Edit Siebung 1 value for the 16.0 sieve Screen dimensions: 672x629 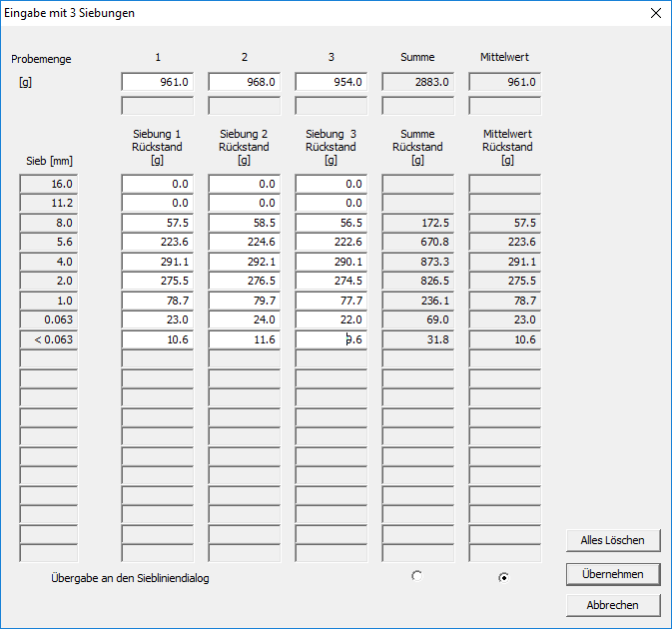tap(158, 184)
